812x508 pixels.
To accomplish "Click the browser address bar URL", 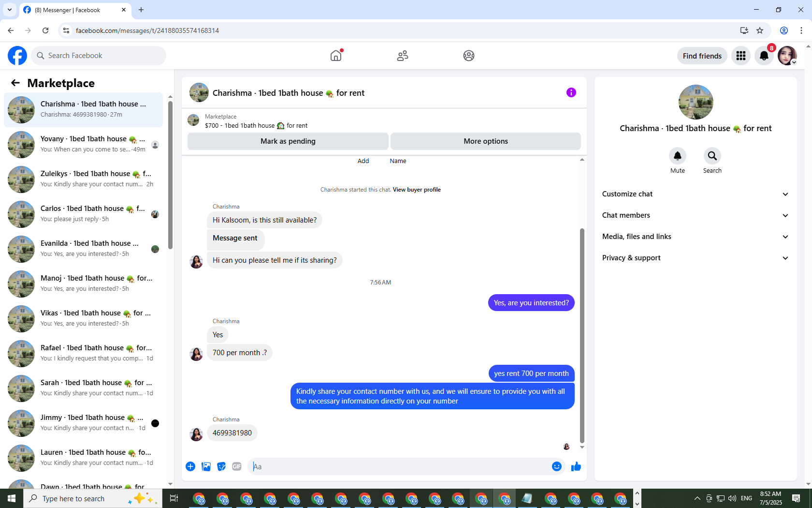I will (x=147, y=30).
